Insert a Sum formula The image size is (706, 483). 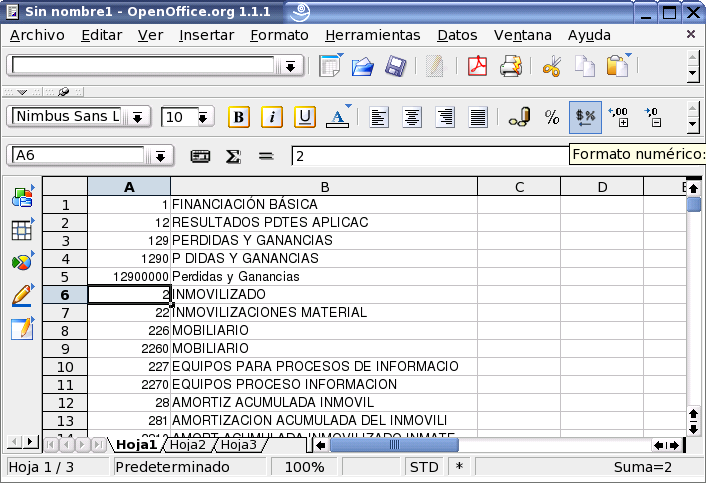(233, 156)
